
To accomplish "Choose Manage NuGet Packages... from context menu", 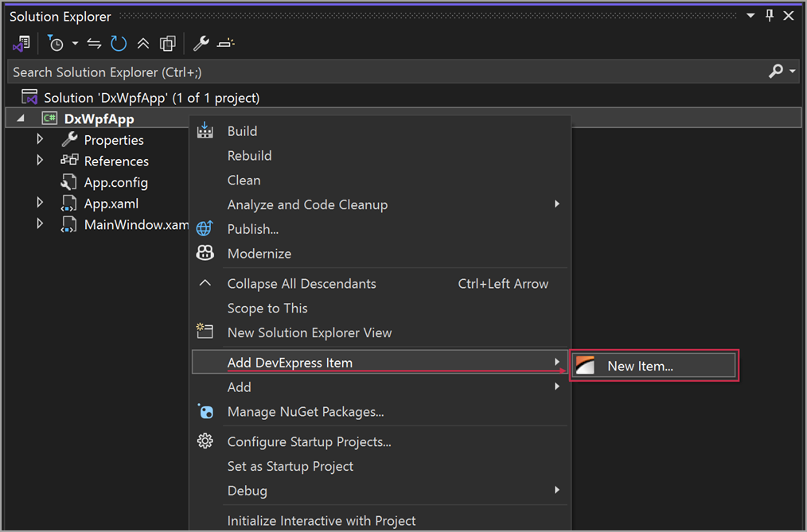I will (306, 412).
